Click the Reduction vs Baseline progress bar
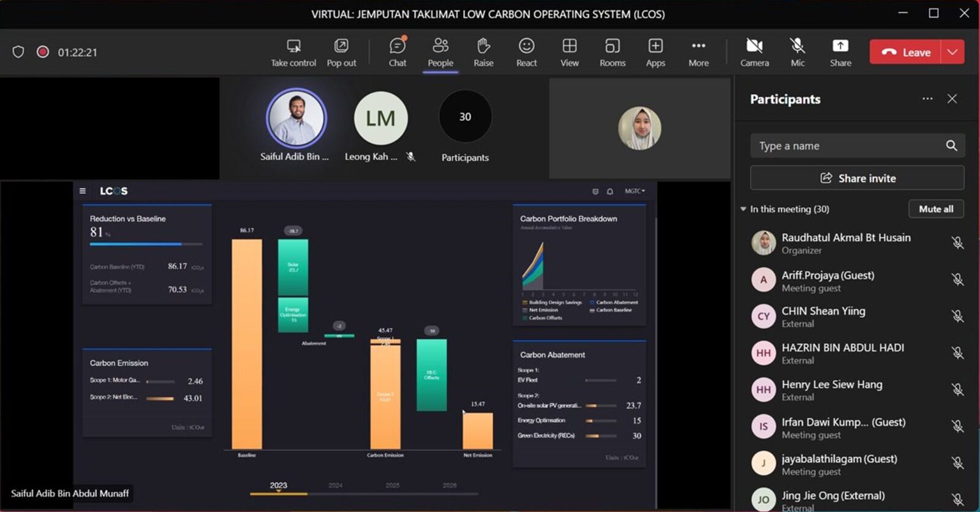 146,244
